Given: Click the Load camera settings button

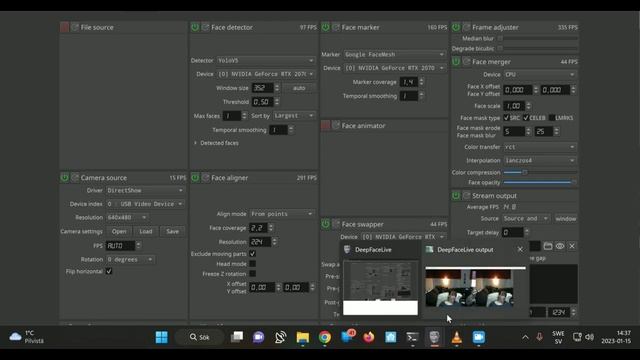Looking at the screenshot, I should (146, 231).
